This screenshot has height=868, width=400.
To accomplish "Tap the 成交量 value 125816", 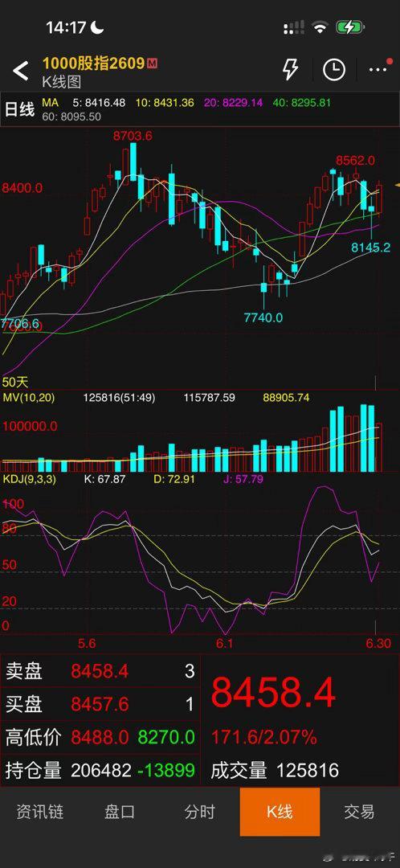I will point(308,770).
